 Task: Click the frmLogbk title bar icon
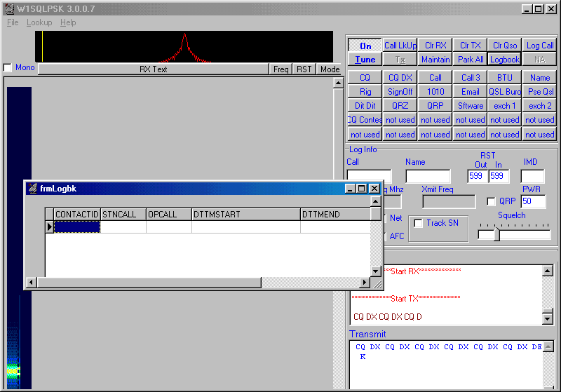tap(32, 188)
